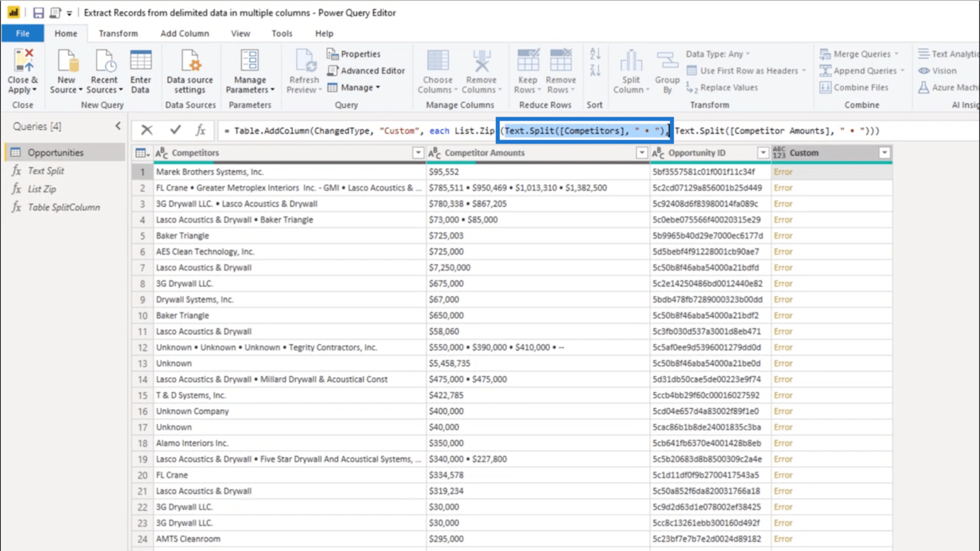This screenshot has height=551, width=980.
Task: Select the Competitors column header
Action: (x=289, y=153)
